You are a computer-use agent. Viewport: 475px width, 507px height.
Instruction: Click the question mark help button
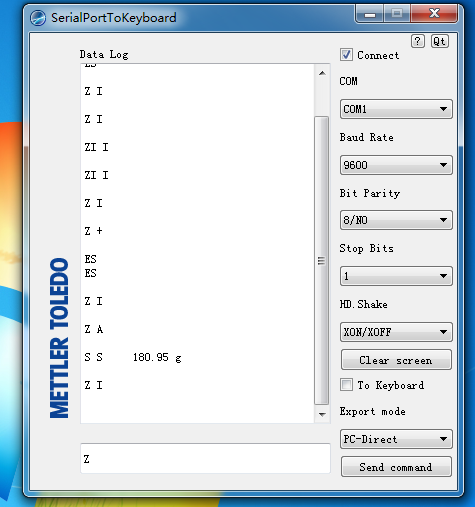click(x=418, y=41)
